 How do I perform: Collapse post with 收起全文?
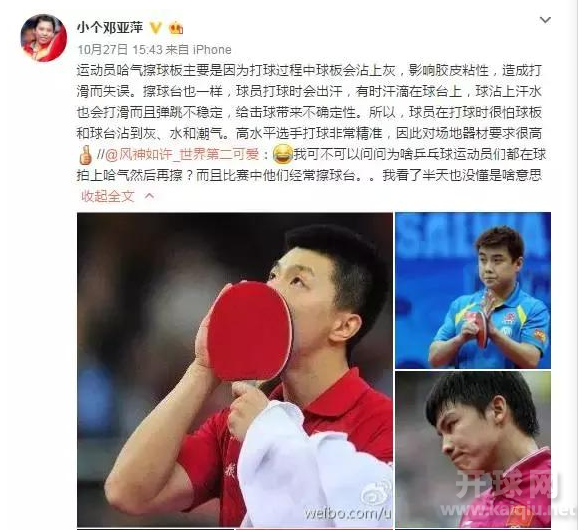coord(108,196)
